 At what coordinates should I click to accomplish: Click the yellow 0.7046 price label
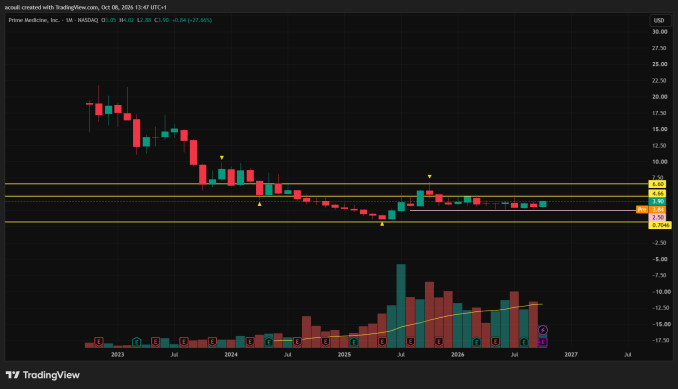(660, 225)
